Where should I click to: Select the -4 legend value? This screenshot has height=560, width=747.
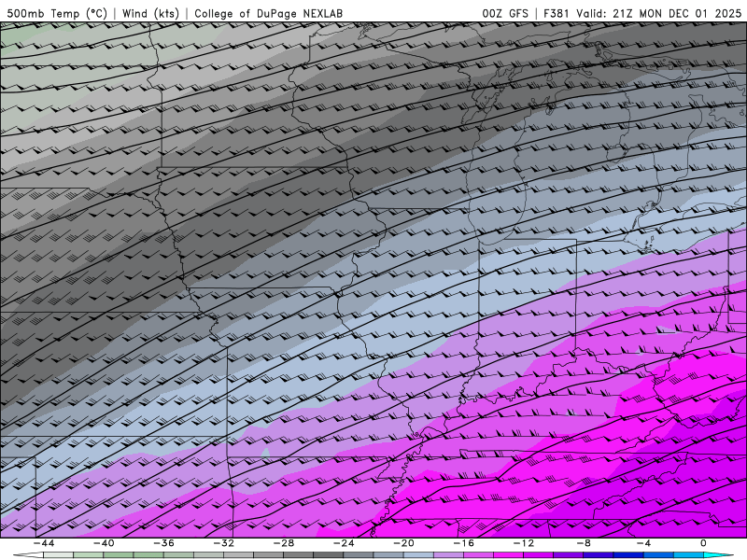point(644,543)
